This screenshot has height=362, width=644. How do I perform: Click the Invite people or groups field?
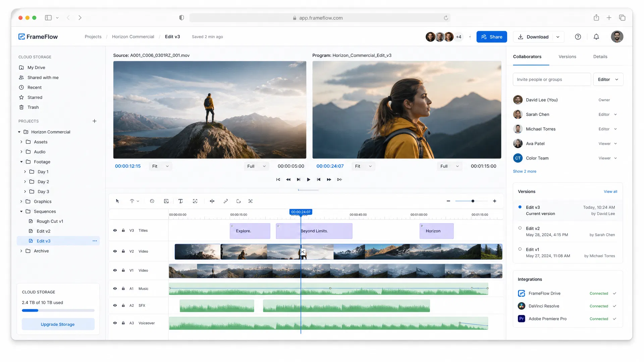(551, 79)
